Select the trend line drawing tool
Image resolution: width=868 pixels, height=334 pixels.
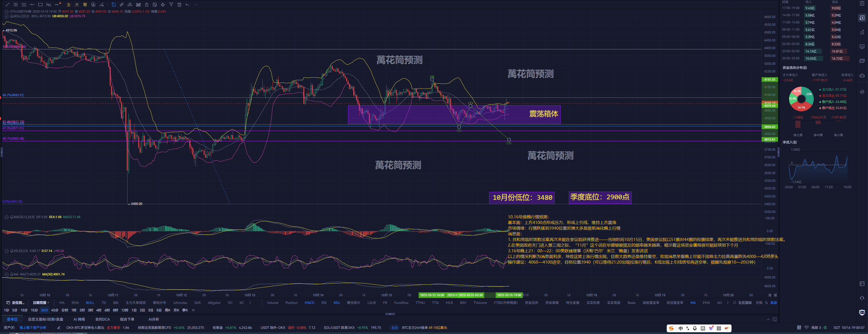pyautogui.click(x=7, y=5)
